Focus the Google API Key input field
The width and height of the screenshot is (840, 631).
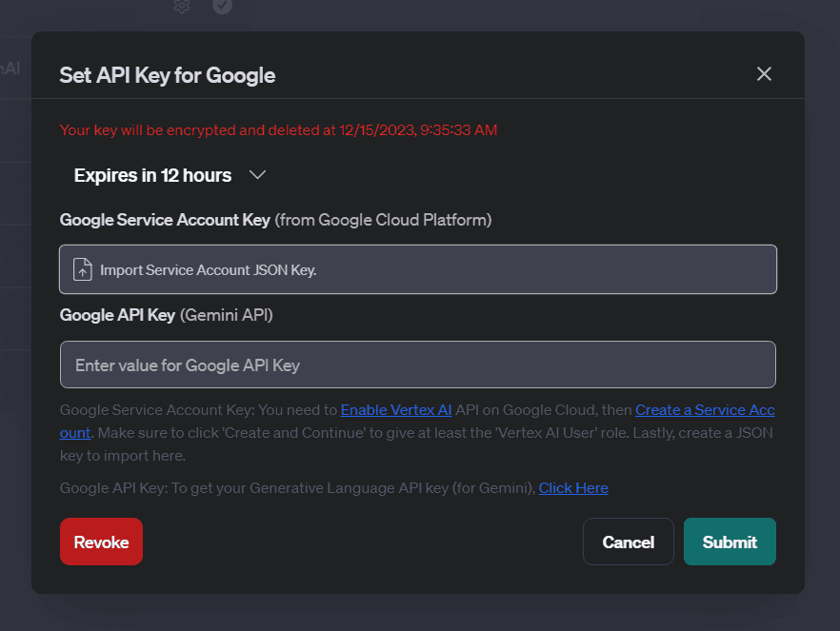coord(418,365)
